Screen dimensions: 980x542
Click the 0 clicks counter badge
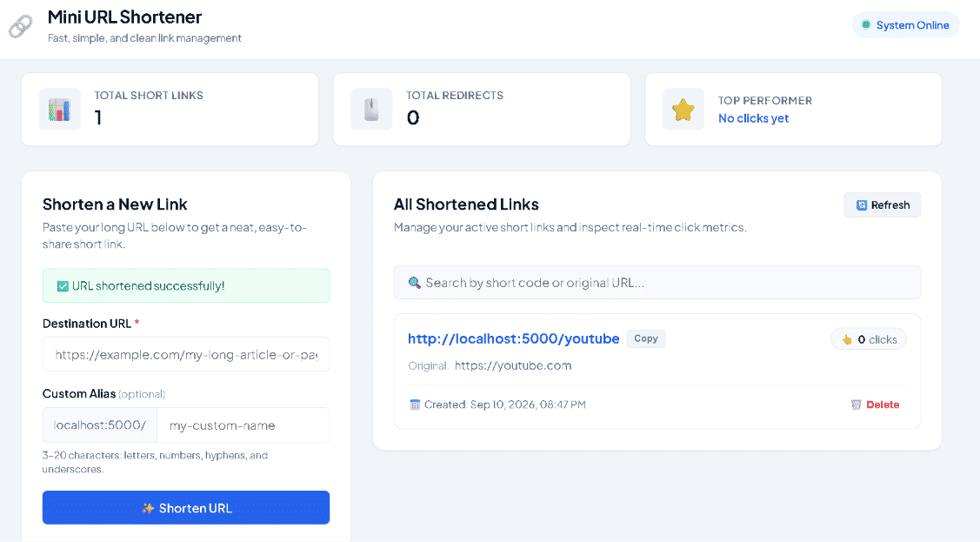[868, 339]
